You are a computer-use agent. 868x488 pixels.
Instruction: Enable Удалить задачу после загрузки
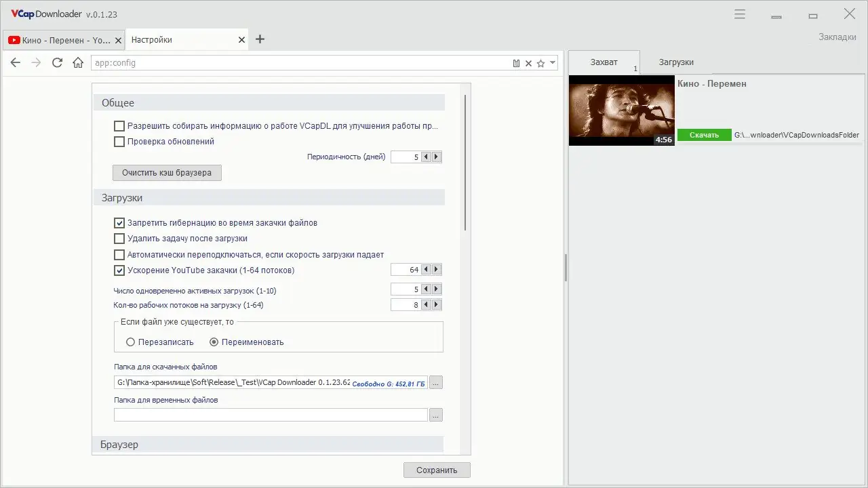coord(119,239)
